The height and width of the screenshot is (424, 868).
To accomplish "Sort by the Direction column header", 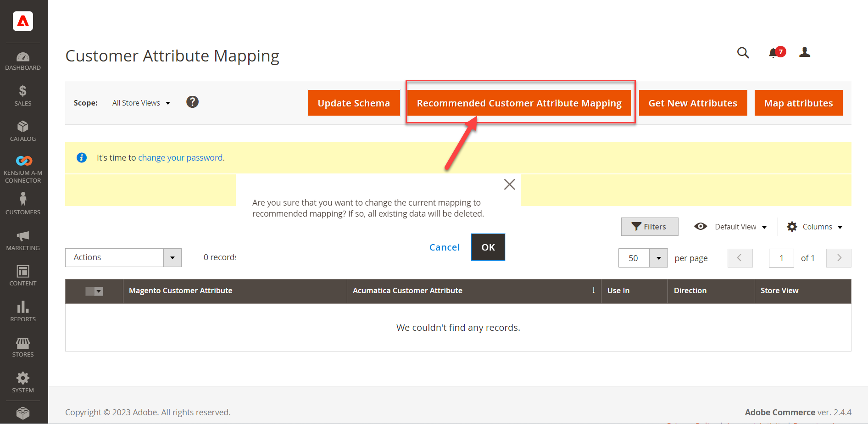I will click(x=711, y=291).
